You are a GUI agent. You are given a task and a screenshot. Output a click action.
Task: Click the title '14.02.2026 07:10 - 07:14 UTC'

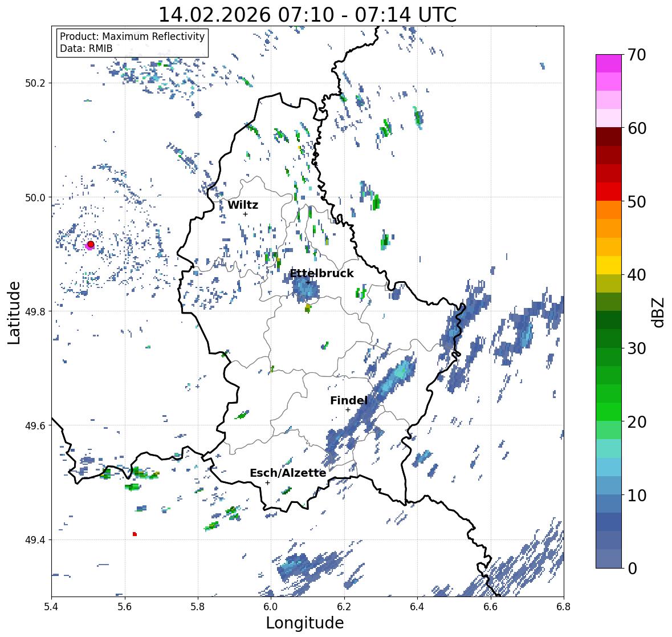[x=307, y=15]
